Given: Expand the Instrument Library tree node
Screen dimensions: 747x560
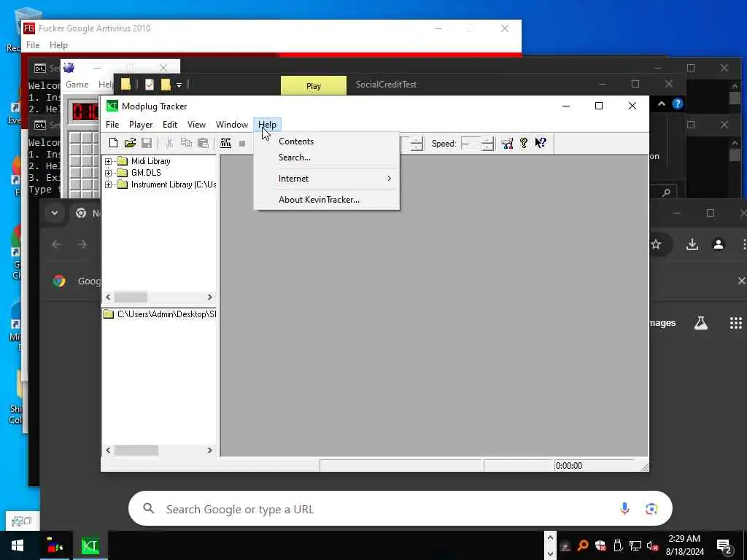Looking at the screenshot, I should pos(108,184).
